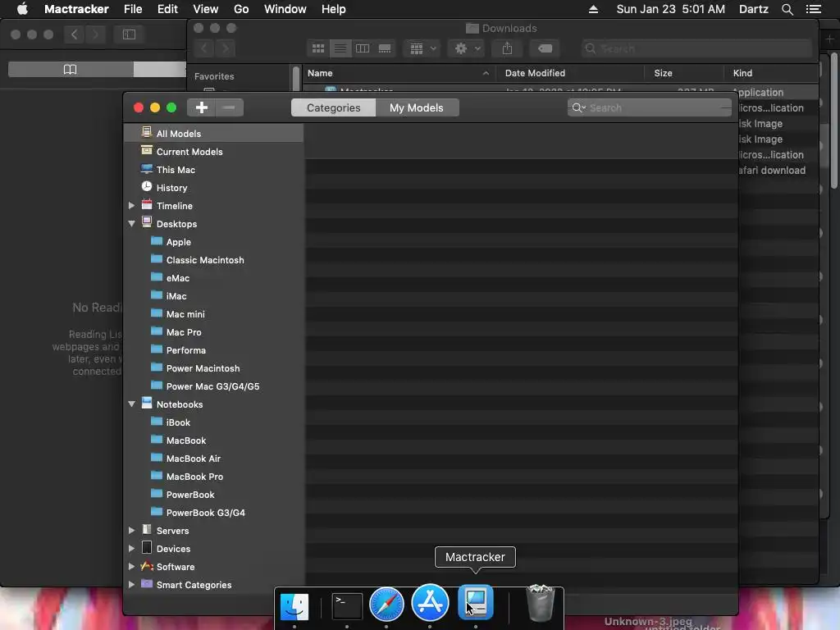
Task: Click the Mactracker search field
Action: point(650,107)
